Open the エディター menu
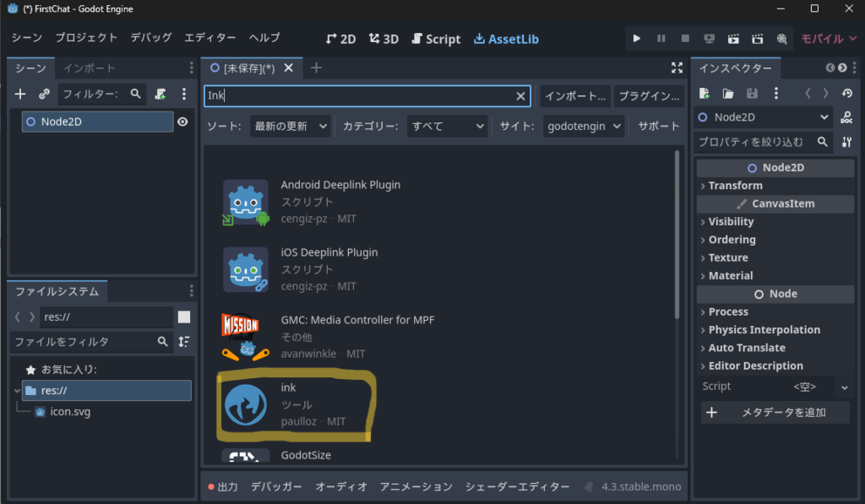 click(x=210, y=37)
